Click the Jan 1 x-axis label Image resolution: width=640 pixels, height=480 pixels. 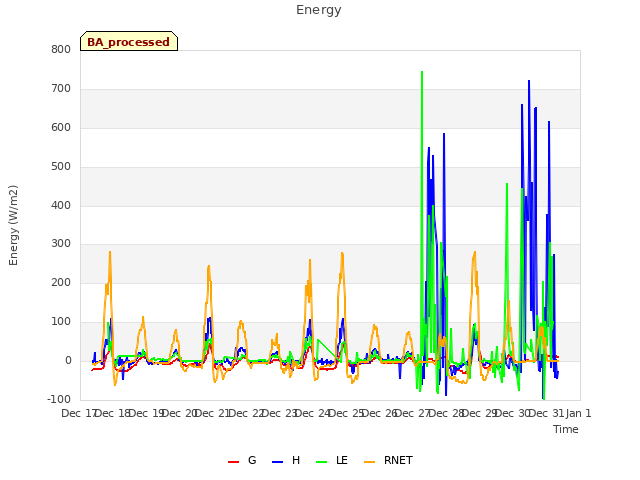point(578,413)
